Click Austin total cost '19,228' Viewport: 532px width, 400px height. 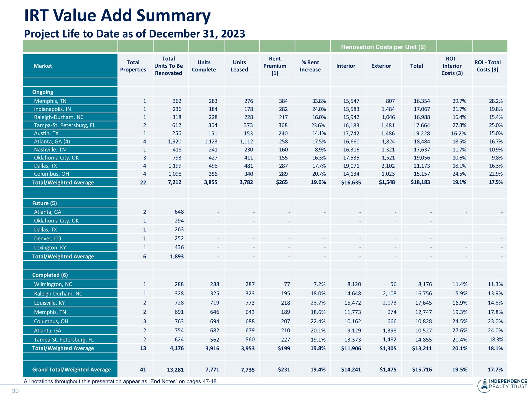(x=422, y=133)
